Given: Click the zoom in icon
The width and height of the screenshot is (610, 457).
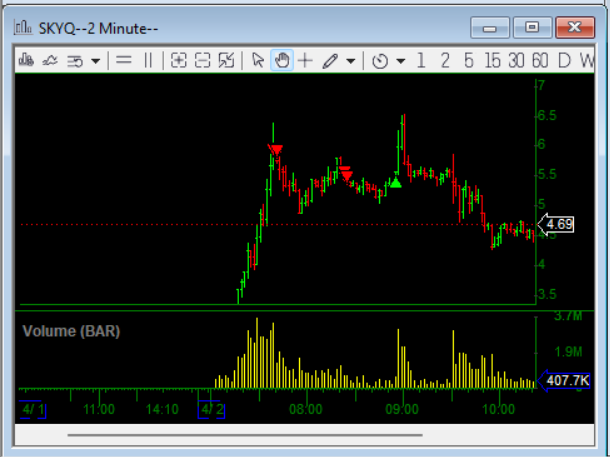Looking at the screenshot, I should click(x=179, y=61).
